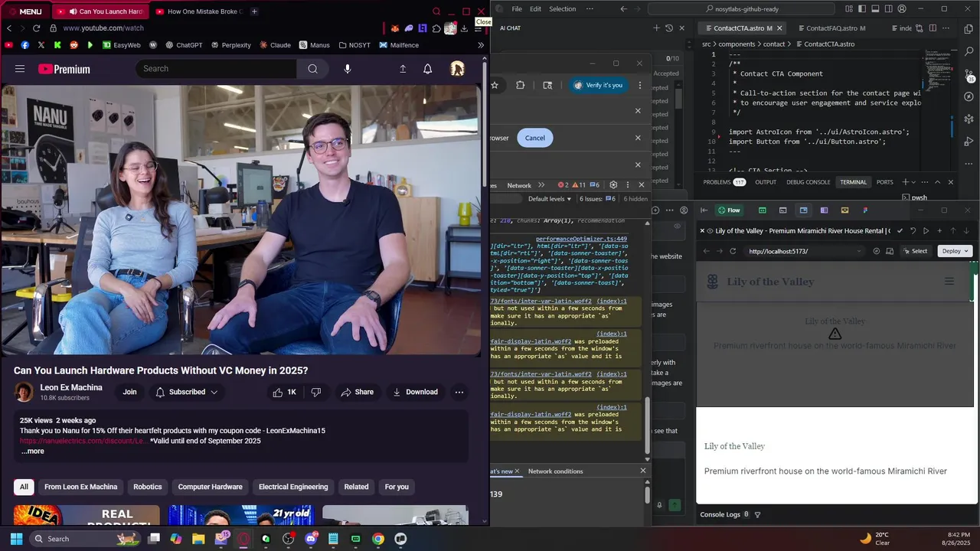The width and height of the screenshot is (980, 551).
Task: Open nanuelectrics discount link in description
Action: [83, 441]
